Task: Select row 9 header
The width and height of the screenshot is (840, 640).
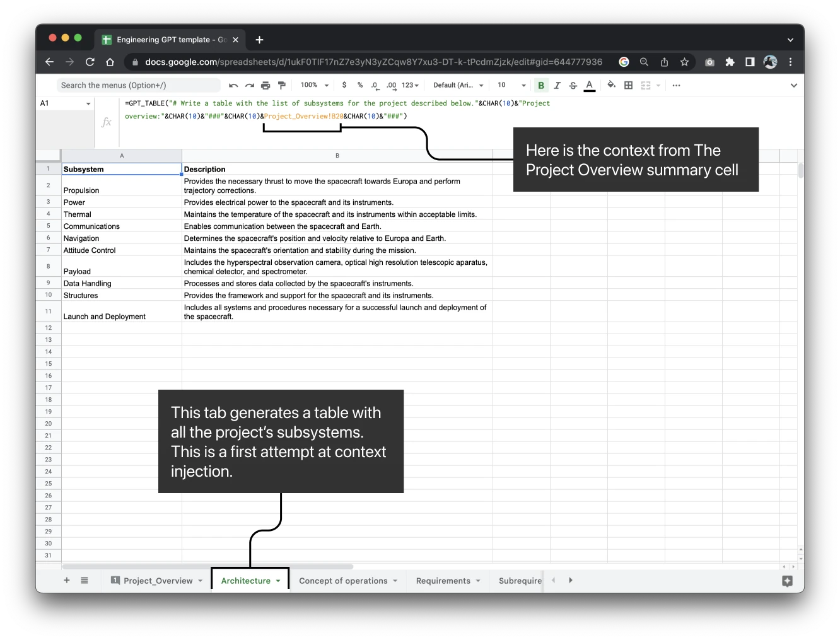Action: 49,283
